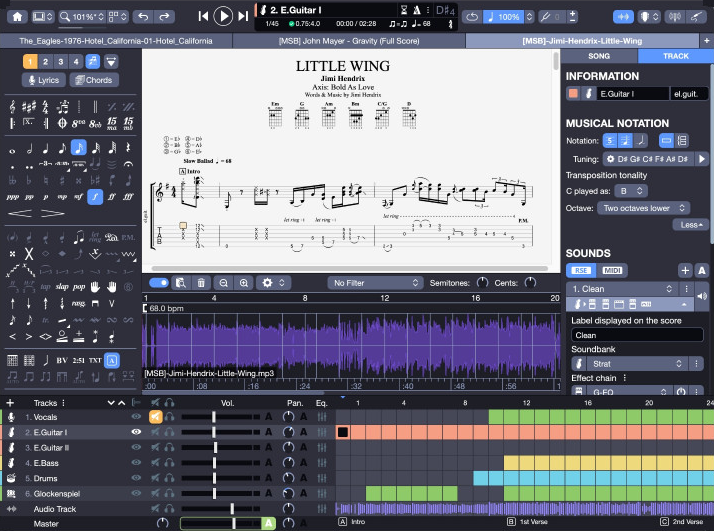Select voice 2 button
Screen dimensions: 714x531
45,61
